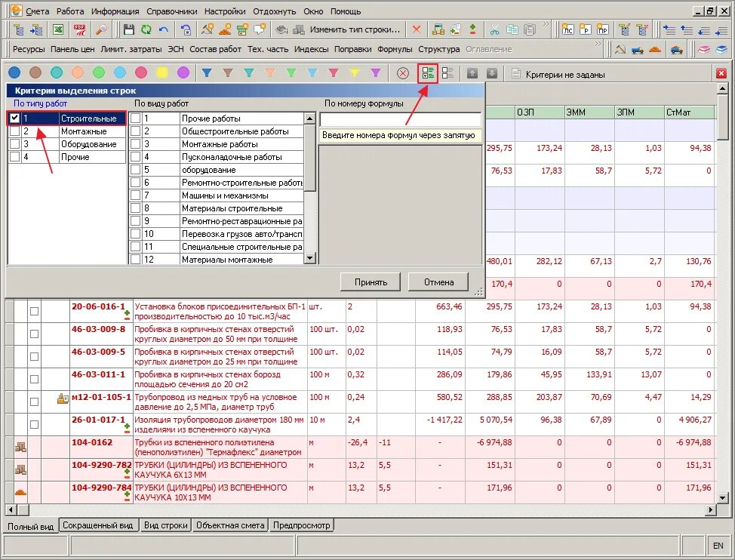Click the up arrow of work-kind list scrollbar
The height and width of the screenshot is (560, 735).
click(309, 118)
